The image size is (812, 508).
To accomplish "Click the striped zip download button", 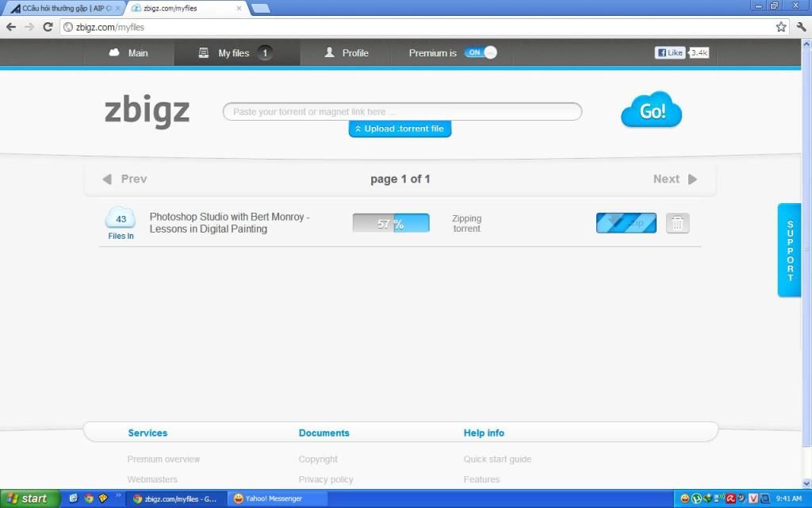I will 626,223.
